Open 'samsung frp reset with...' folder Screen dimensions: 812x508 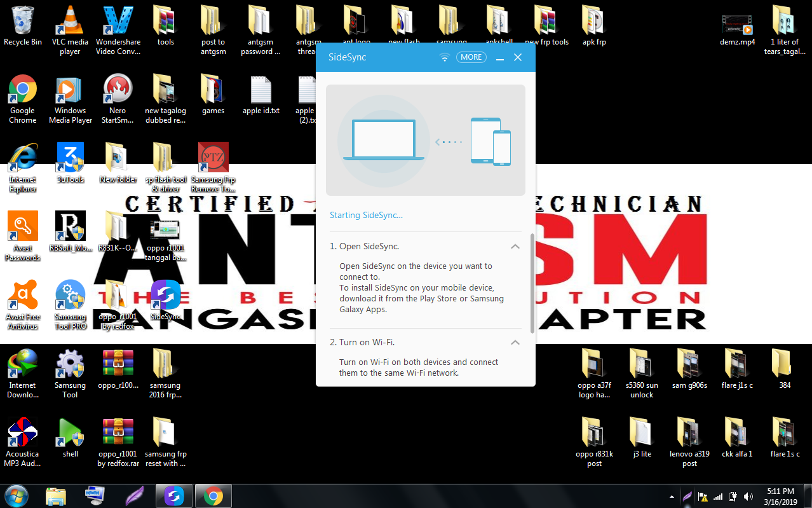pyautogui.click(x=166, y=443)
